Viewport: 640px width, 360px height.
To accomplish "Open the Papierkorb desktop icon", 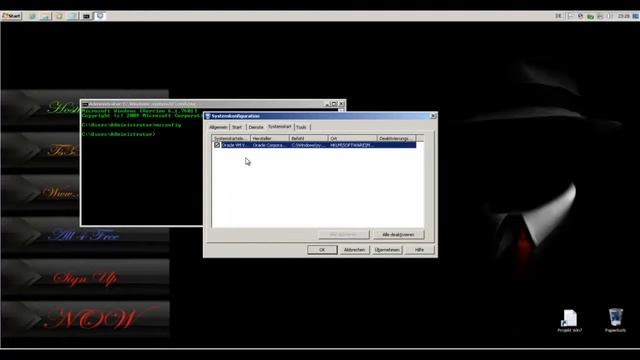I will [x=615, y=321].
